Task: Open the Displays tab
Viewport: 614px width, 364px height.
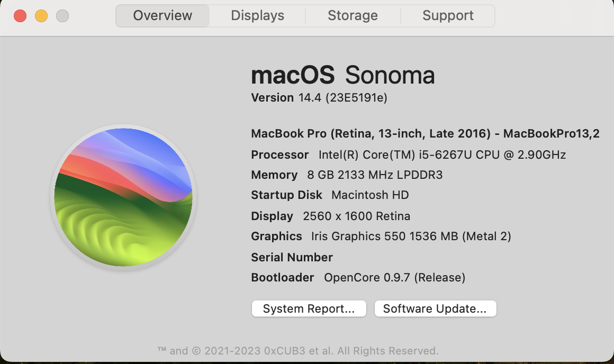Action: [257, 16]
